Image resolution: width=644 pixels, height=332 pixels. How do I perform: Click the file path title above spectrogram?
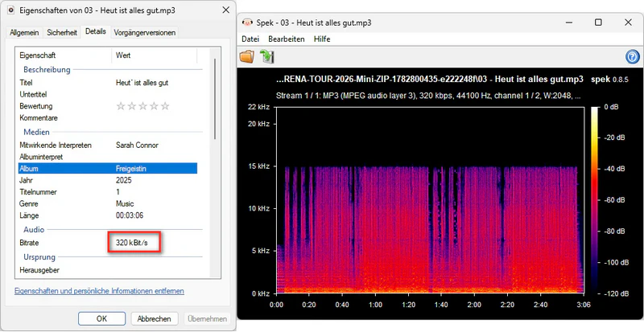[x=430, y=79]
